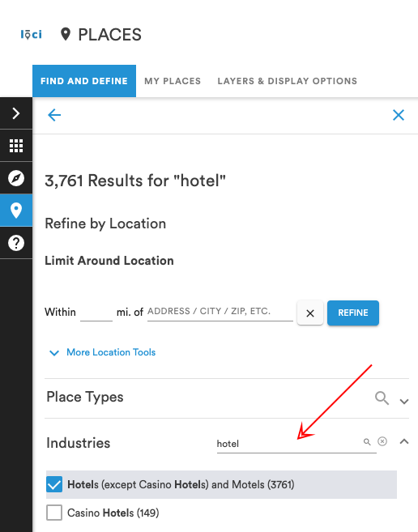Viewport: 418px width, 532px height.
Task: Uncheck Hotels (except Casino Hotels) and Motels
Action: 54,484
